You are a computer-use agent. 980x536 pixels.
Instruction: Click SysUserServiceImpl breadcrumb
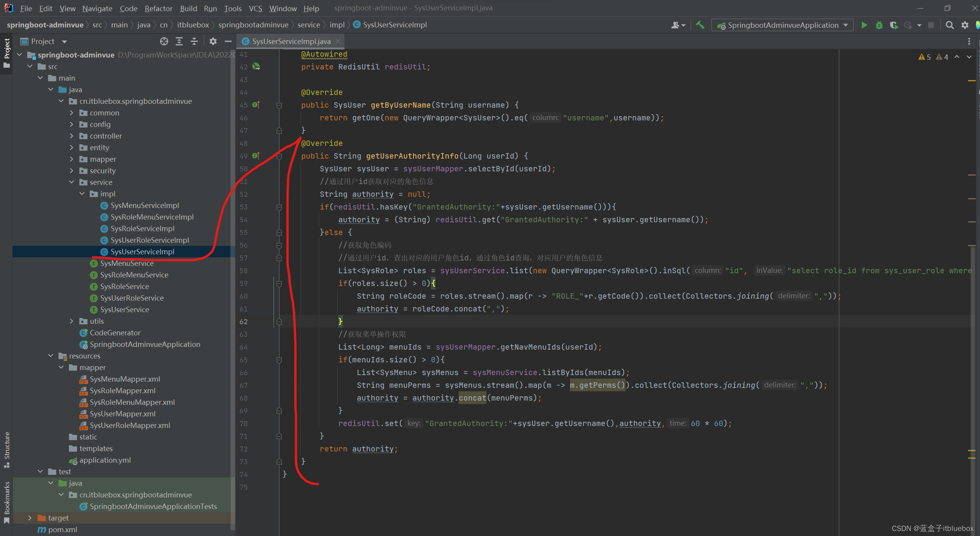(x=390, y=25)
